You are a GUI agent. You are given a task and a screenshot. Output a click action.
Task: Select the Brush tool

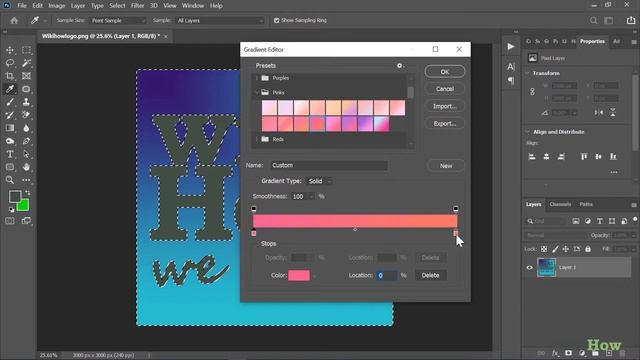pyautogui.click(x=10, y=102)
